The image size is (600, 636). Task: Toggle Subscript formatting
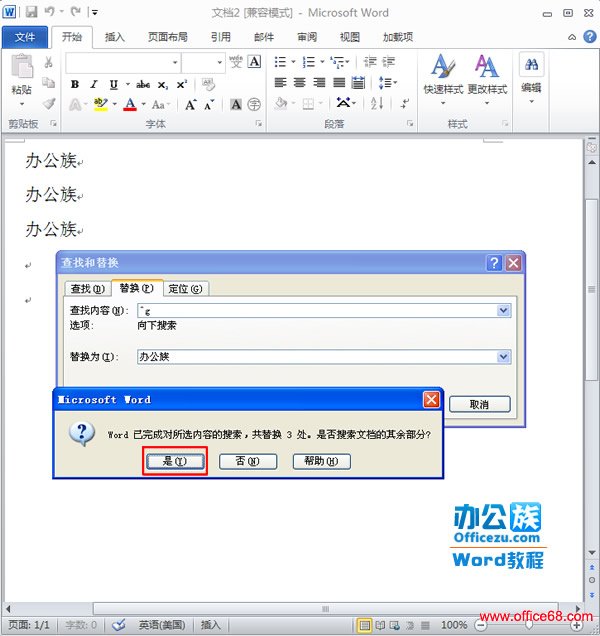162,85
